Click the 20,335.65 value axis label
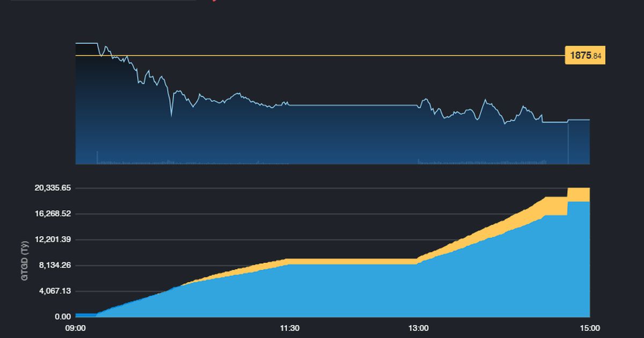This screenshot has width=644, height=338. coord(52,188)
